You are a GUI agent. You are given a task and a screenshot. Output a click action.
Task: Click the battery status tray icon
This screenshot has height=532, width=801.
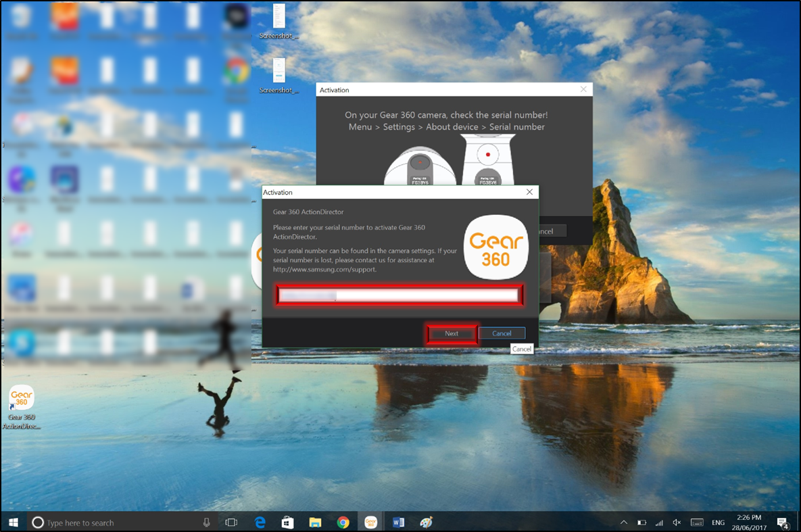coord(641,523)
